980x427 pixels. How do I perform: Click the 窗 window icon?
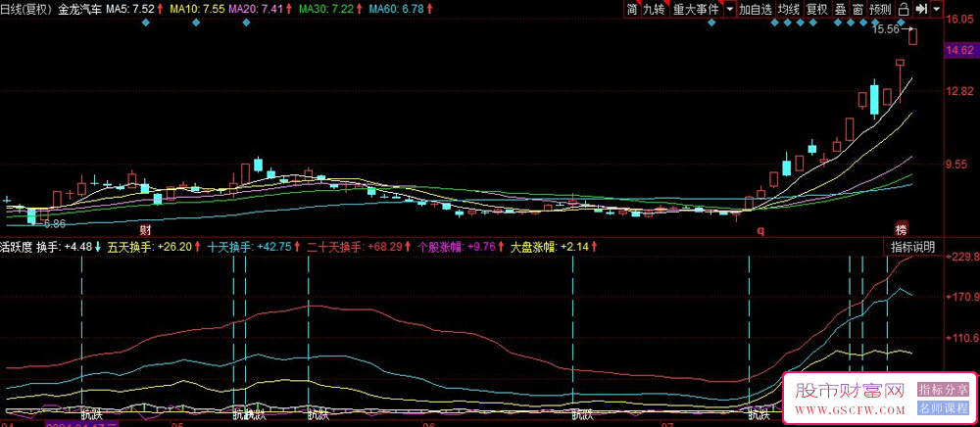click(x=857, y=9)
